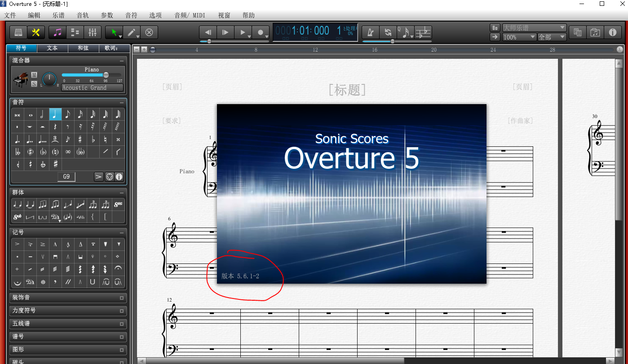This screenshot has height=364, width=628.
Task: Select the triplet tuplet symbol
Action: click(55, 139)
